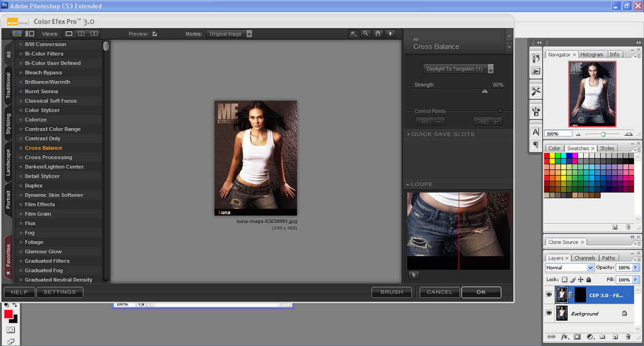Switch to the Info tab
The image size is (644, 346).
click(x=614, y=55)
